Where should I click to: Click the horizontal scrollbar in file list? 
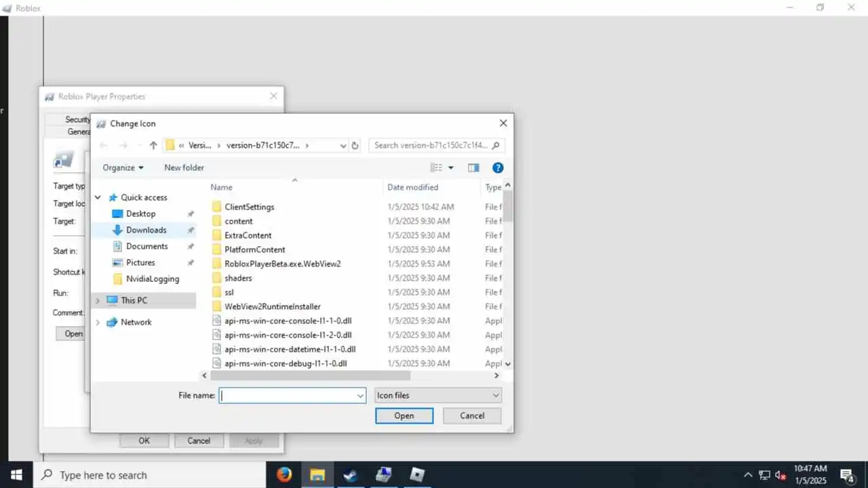pyautogui.click(x=311, y=375)
